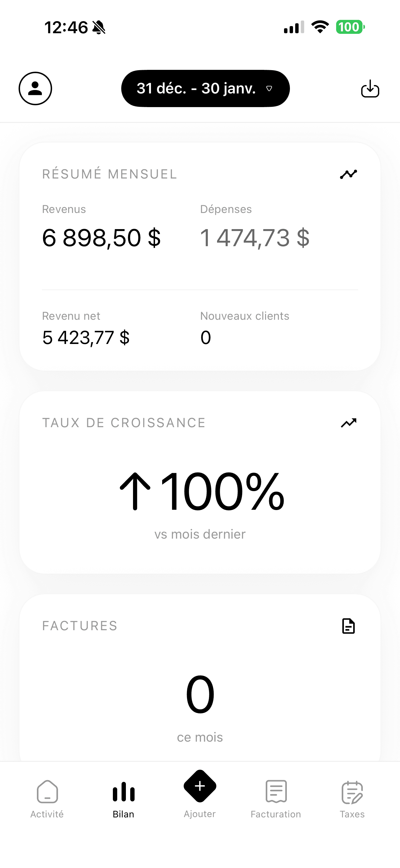Tap the small triangle arrow in date pill

click(x=269, y=88)
